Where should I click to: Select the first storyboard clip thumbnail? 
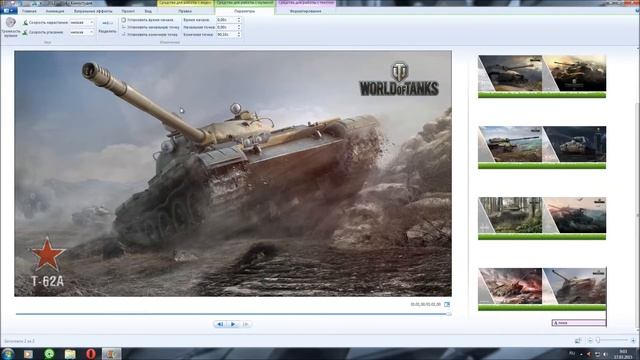tap(510, 73)
